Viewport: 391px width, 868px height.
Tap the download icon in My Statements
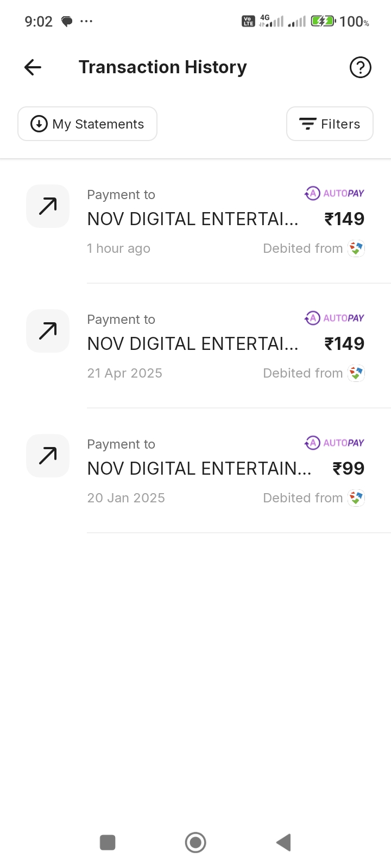coord(39,124)
